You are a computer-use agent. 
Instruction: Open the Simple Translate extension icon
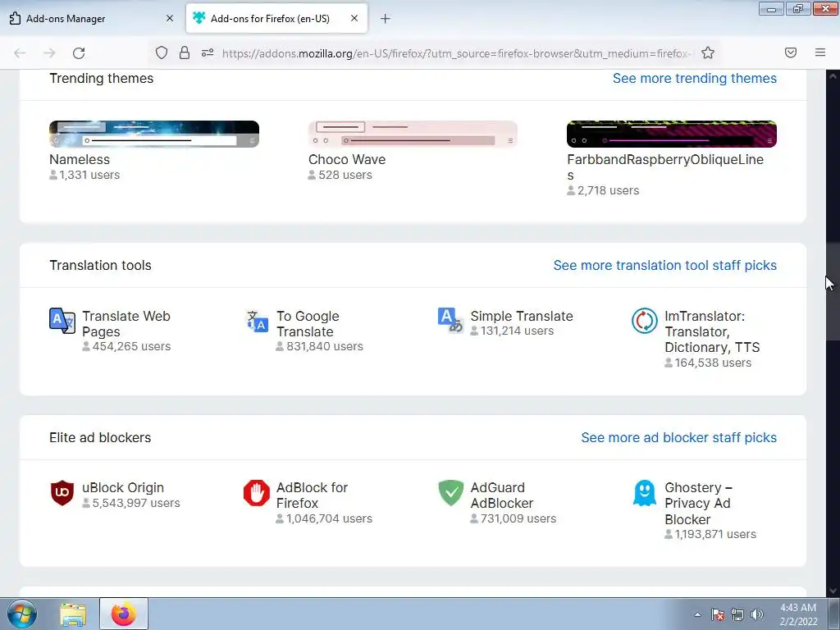[450, 320]
